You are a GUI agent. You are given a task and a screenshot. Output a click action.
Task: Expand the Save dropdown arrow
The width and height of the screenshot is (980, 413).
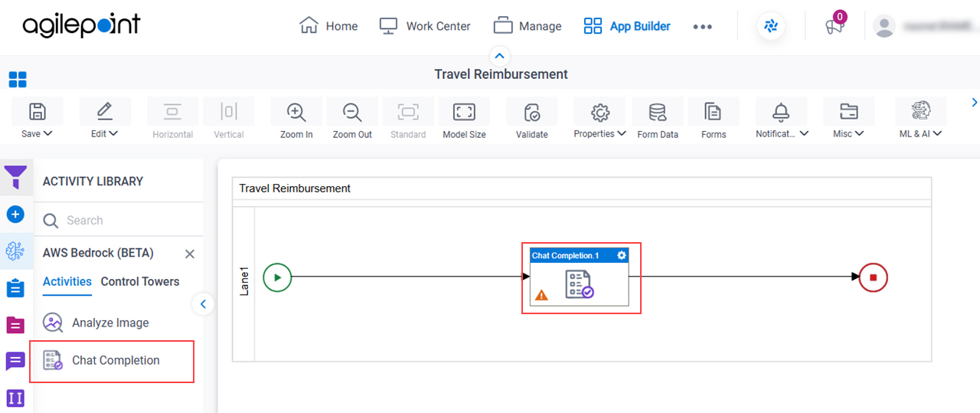pos(48,133)
